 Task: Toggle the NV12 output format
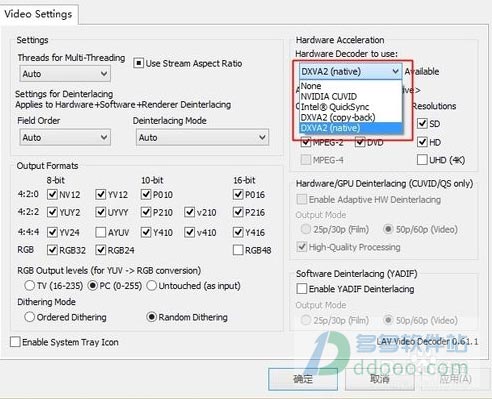click(52, 194)
